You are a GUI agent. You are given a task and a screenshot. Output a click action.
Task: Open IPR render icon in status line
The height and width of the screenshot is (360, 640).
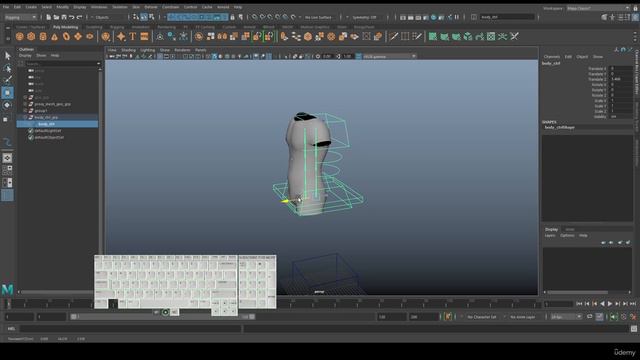pos(418,17)
